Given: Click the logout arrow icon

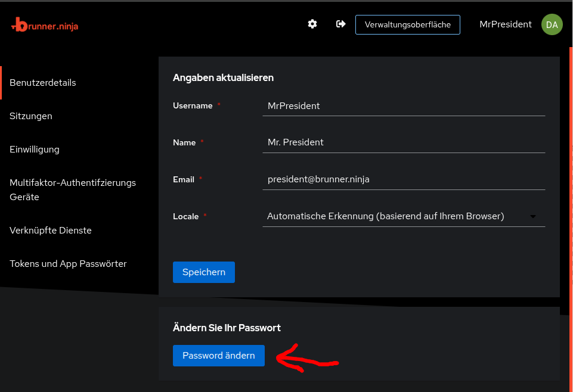Looking at the screenshot, I should click(x=340, y=24).
